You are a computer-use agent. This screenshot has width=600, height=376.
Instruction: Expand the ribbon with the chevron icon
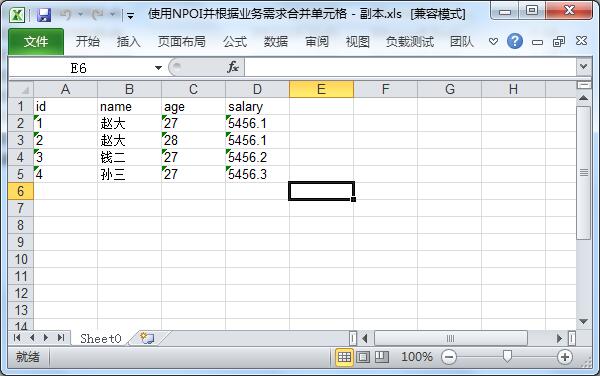click(493, 41)
